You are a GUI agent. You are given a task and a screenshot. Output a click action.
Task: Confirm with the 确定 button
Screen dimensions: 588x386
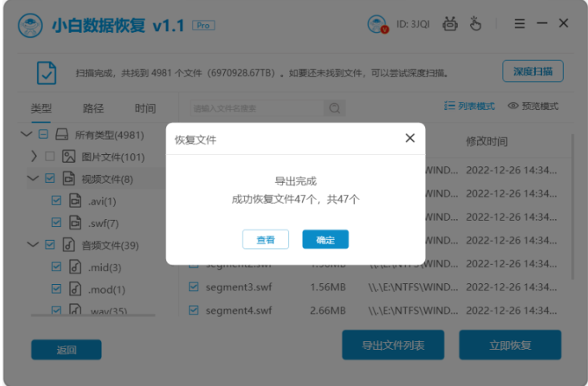[x=325, y=239]
